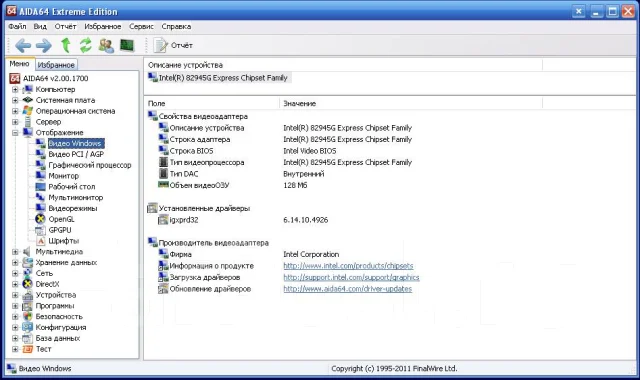Image resolution: width=640 pixels, height=380 pixels.
Task: Expand the Безопасность tree node
Action: pos(15,317)
